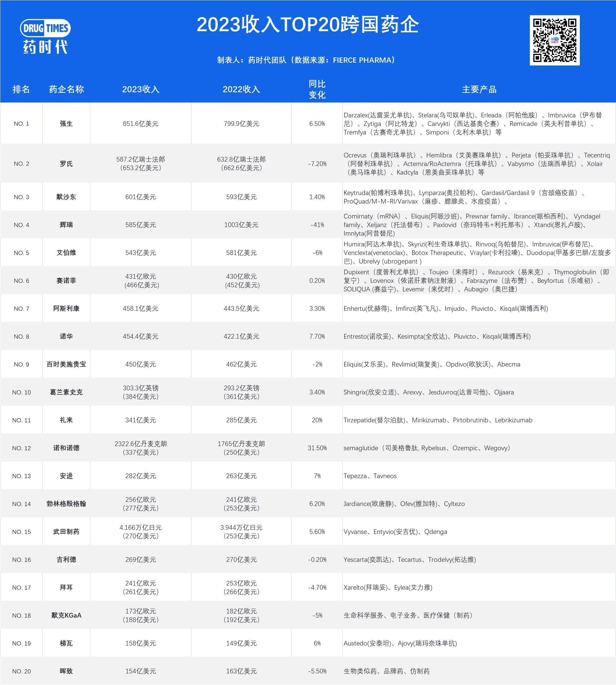Image resolution: width=616 pixels, height=685 pixels.
Task: Click the 主要产品 column header
Action: (479, 89)
